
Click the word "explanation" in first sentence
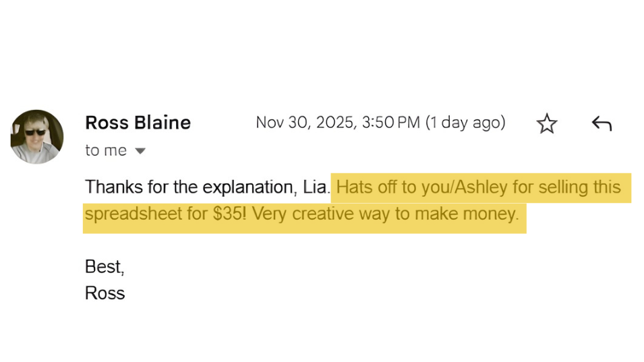pos(249,187)
